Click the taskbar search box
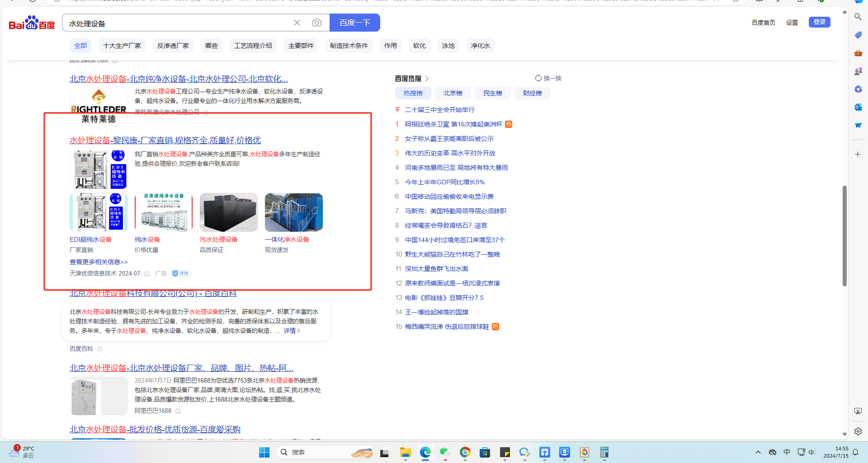The width and height of the screenshot is (868, 463). tap(325, 452)
